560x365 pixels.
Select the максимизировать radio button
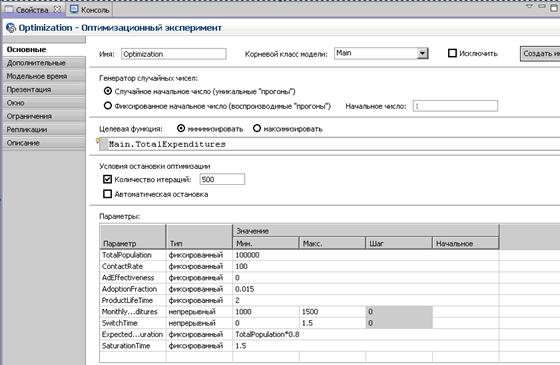point(257,128)
